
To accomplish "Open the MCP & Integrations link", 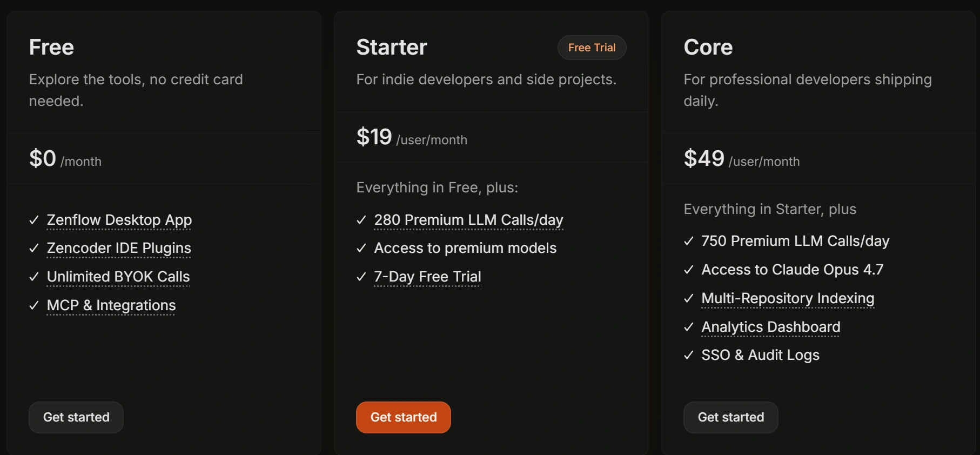I will (x=111, y=305).
